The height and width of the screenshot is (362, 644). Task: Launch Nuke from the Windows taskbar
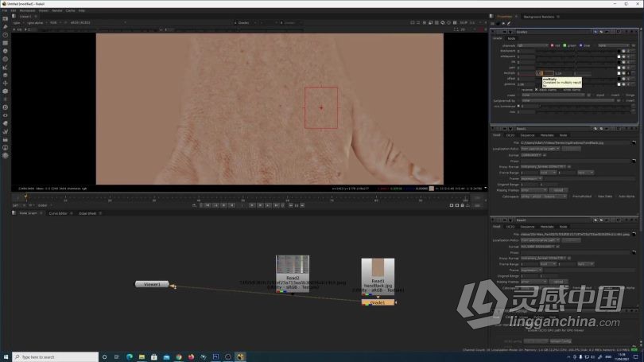[x=240, y=356]
